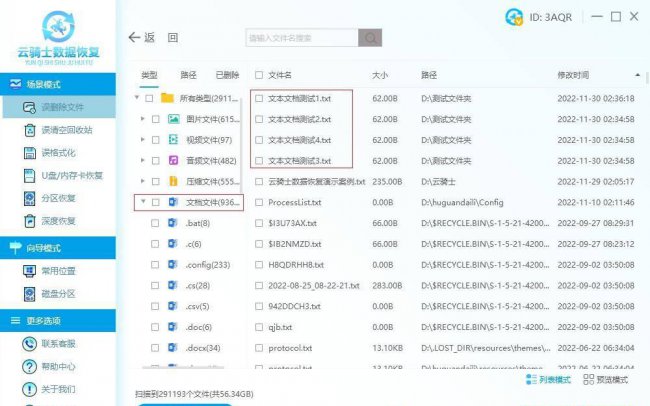Select the .doc(6) file type
The width and height of the screenshot is (650, 406).
(x=198, y=327)
